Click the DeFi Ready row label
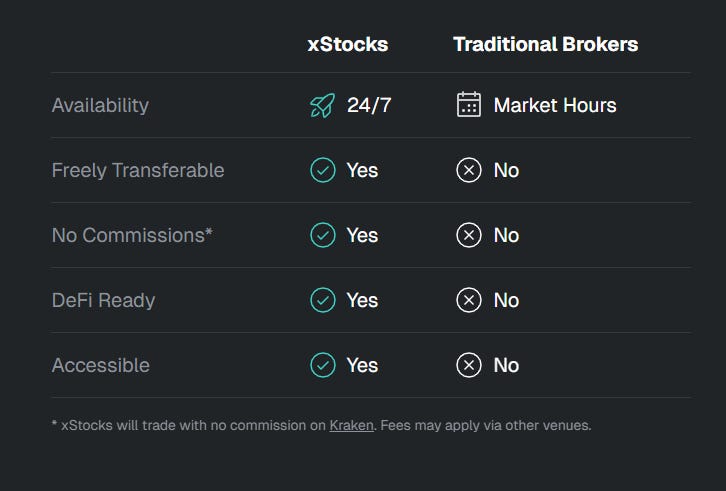The height and width of the screenshot is (491, 726). point(103,301)
